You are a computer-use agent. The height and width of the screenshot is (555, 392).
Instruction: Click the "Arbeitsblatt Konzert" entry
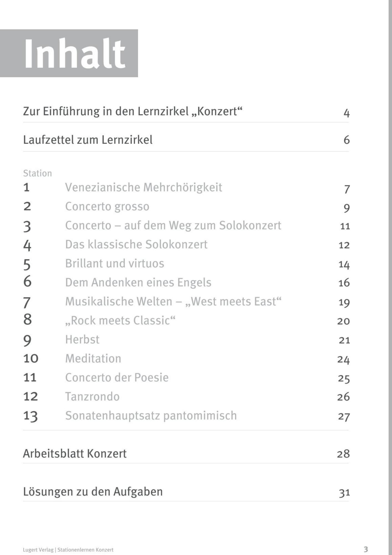(75, 454)
